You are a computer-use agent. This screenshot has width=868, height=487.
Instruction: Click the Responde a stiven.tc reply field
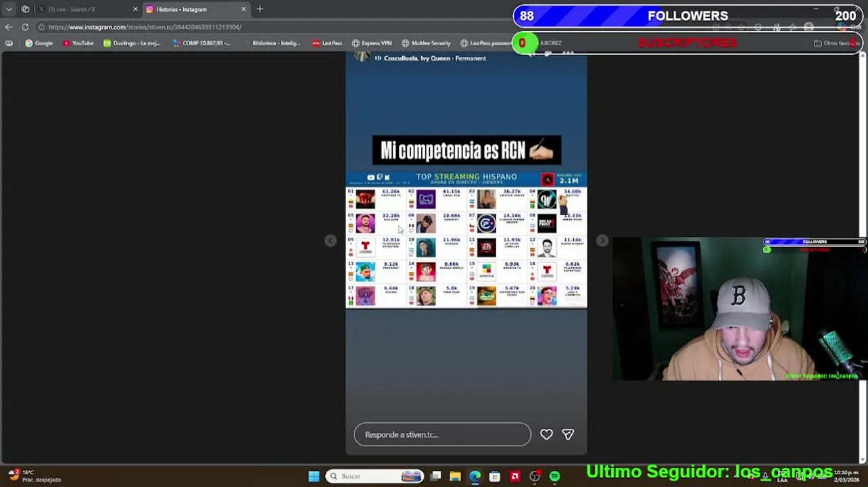(x=442, y=434)
